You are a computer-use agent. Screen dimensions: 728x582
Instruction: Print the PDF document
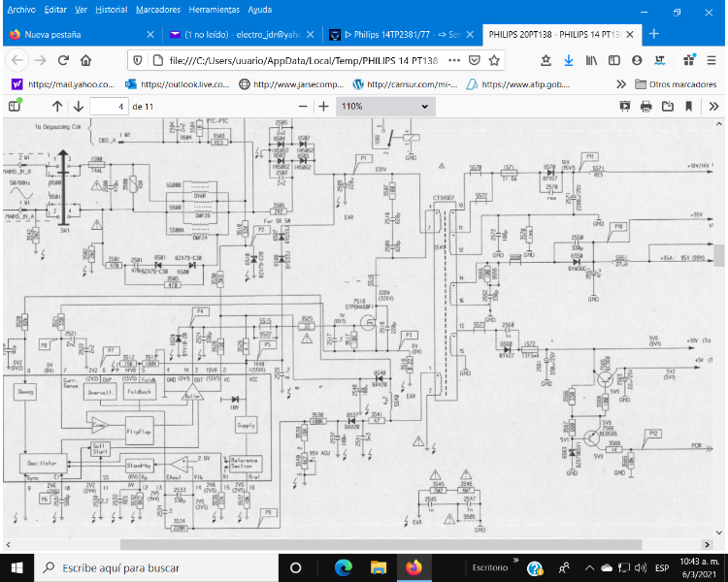click(645, 106)
